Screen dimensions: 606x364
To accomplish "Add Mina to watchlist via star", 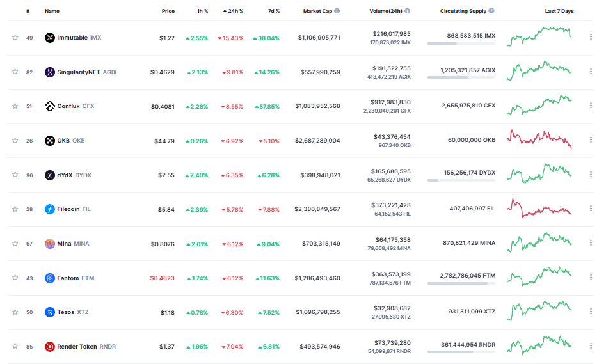I will (x=15, y=244).
